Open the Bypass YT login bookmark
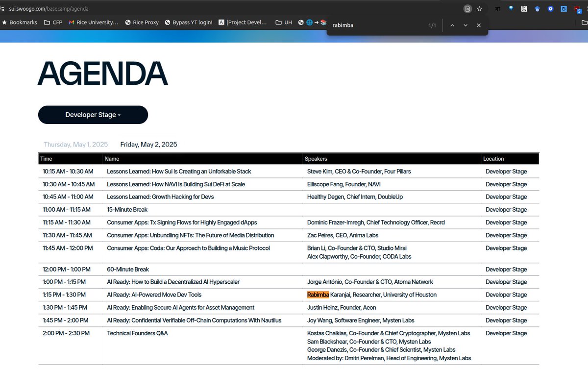This screenshot has width=588, height=369. click(x=189, y=23)
